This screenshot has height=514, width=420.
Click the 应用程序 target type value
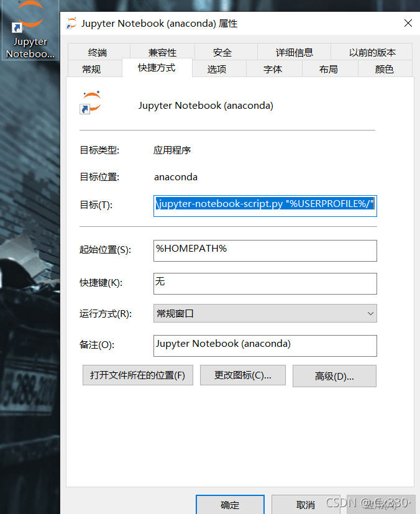tap(172, 150)
